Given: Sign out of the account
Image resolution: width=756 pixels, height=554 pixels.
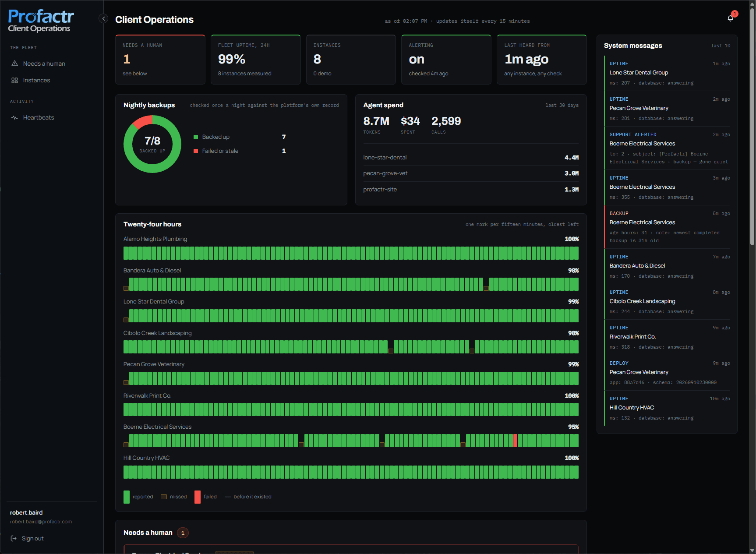Looking at the screenshot, I should [x=27, y=538].
